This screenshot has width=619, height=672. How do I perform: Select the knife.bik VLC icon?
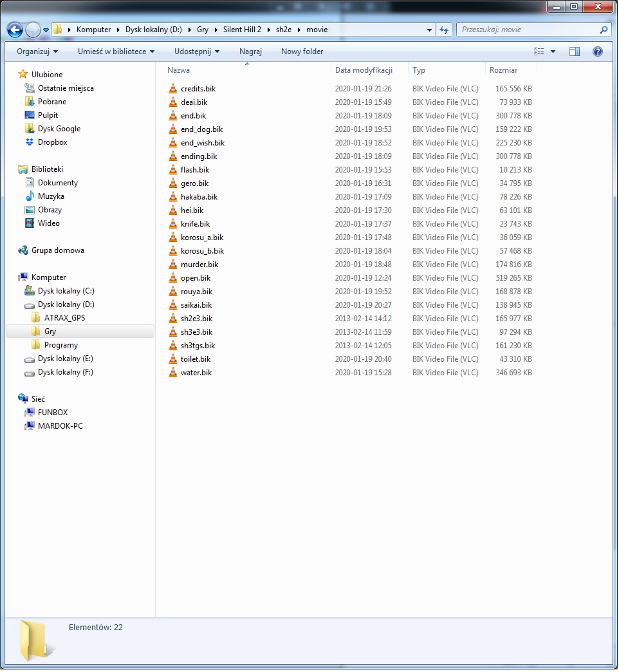click(173, 224)
